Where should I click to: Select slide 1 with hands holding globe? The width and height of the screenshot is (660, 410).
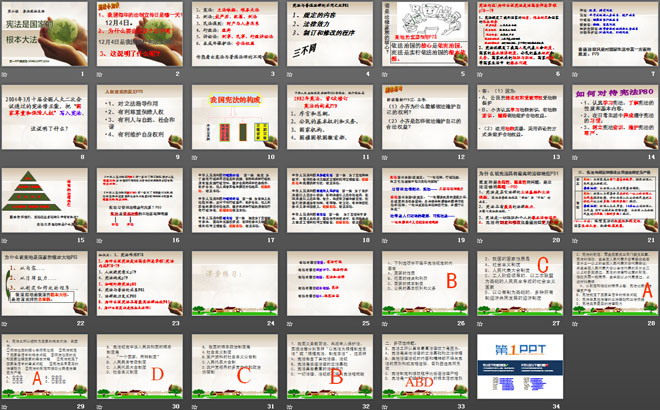click(x=45, y=34)
